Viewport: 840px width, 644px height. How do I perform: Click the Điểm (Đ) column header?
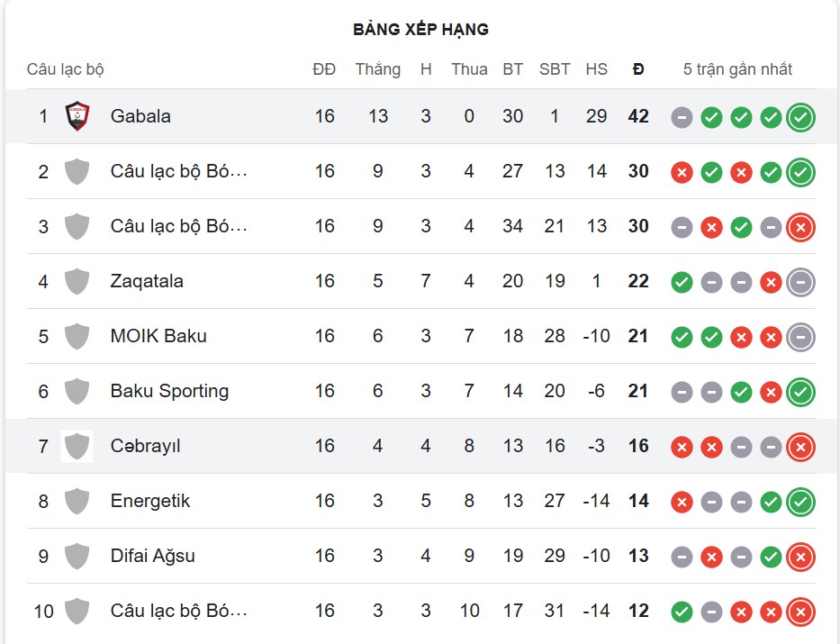pos(638,69)
